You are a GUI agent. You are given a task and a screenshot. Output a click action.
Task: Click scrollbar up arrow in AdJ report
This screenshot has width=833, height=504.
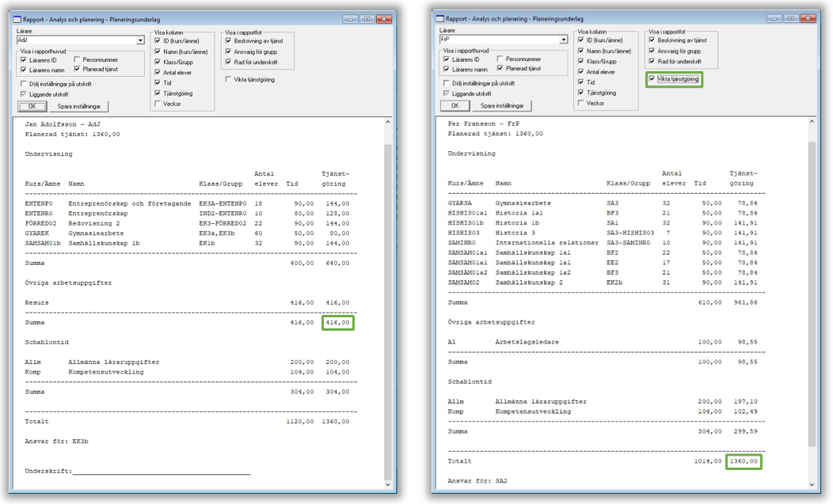(387, 123)
